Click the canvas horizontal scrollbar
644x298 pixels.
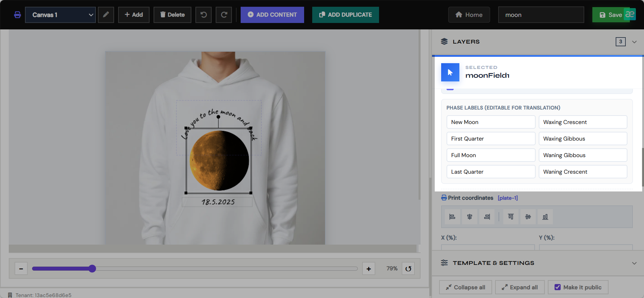pos(213,249)
